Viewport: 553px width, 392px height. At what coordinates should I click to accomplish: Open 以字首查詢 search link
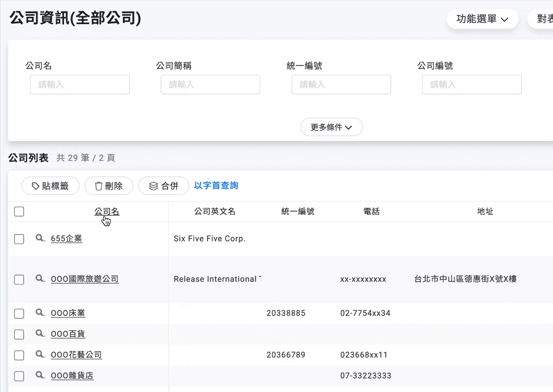pyautogui.click(x=216, y=185)
